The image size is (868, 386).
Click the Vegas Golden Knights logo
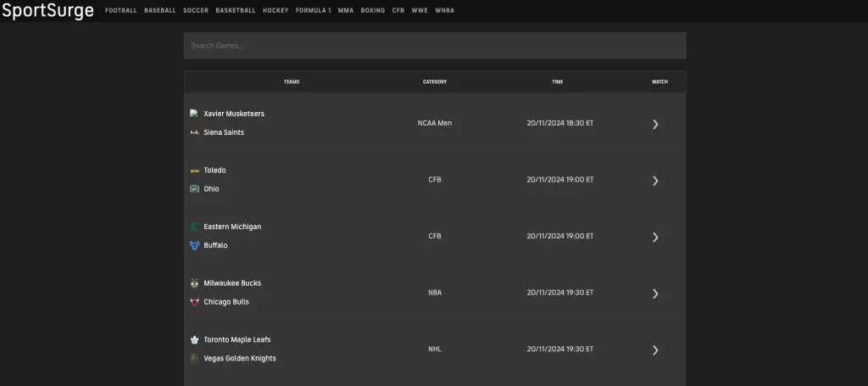coord(194,358)
